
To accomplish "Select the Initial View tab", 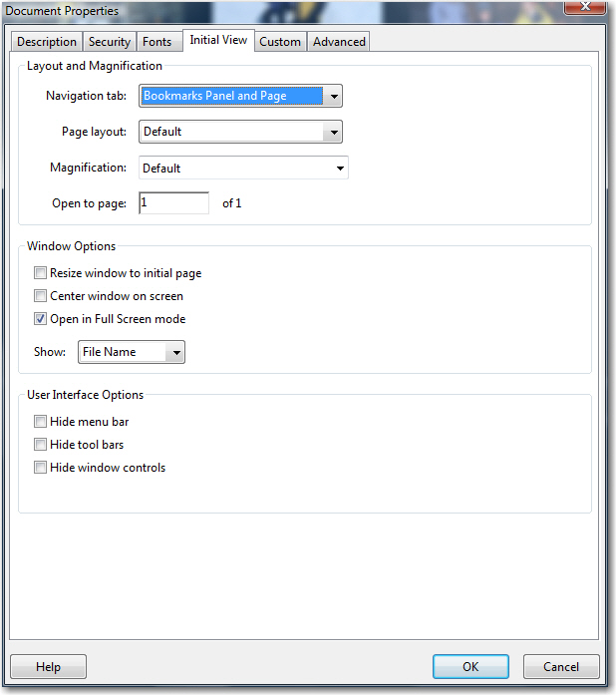I will pyautogui.click(x=218, y=40).
